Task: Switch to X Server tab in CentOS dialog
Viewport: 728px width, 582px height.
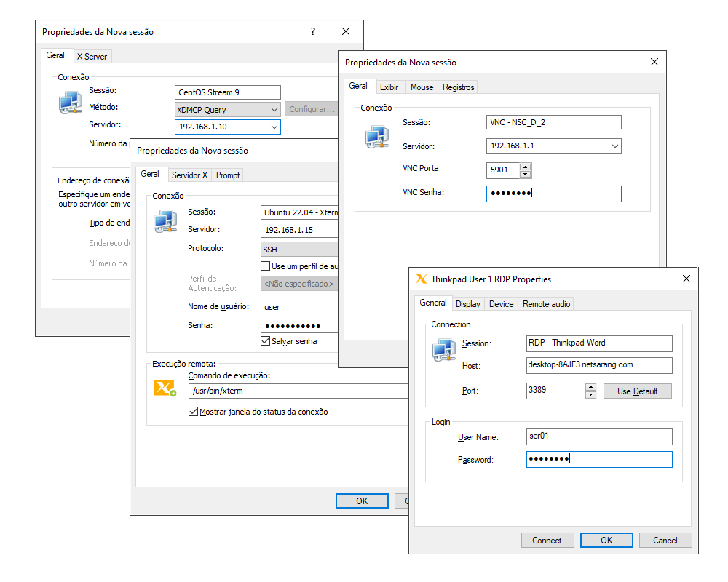Action: 92,57
